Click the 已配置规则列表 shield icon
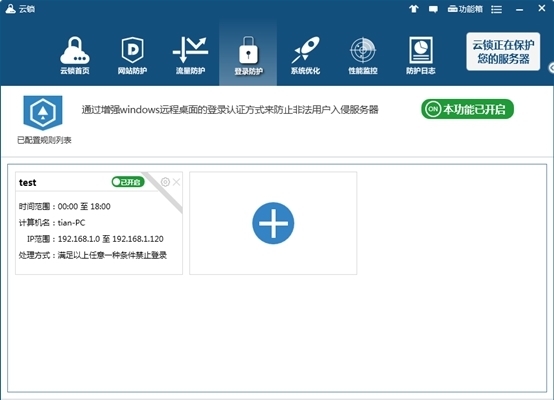554x400 pixels. pos(43,113)
